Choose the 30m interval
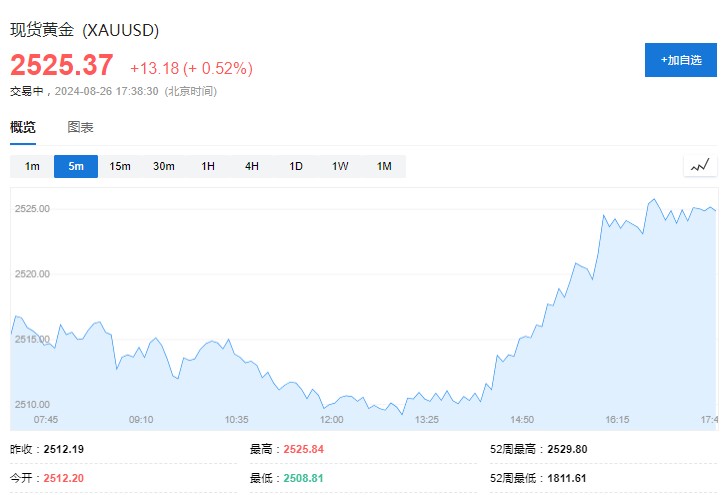 (164, 166)
